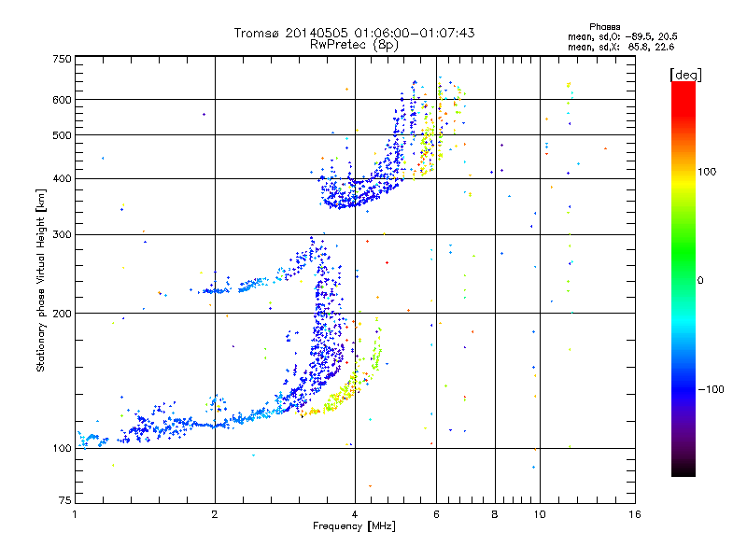Click the colorbar label '100'
Screen dimensions: 747x560
pyautogui.click(x=707, y=172)
